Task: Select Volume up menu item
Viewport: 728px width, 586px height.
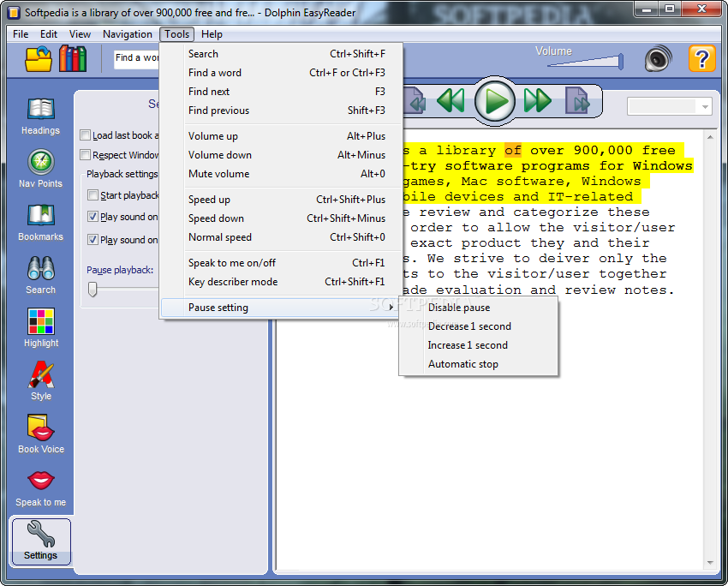Action: pyautogui.click(x=280, y=136)
